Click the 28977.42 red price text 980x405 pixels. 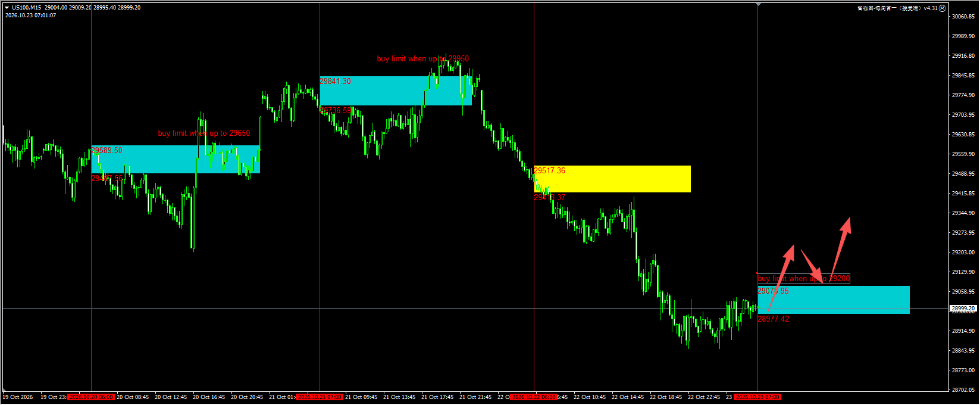[x=774, y=319]
